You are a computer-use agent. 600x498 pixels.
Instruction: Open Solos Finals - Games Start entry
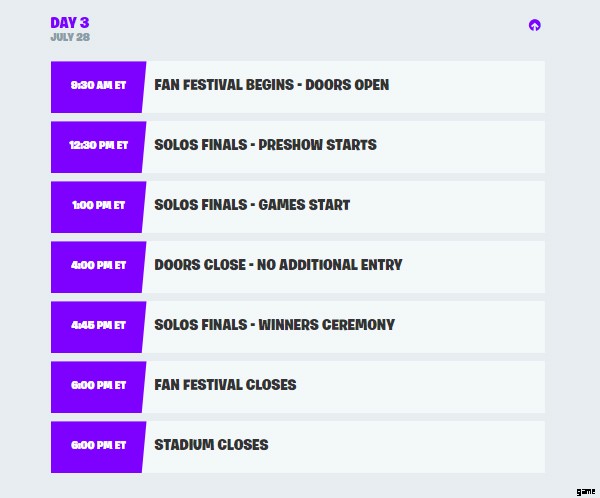pyautogui.click(x=252, y=205)
